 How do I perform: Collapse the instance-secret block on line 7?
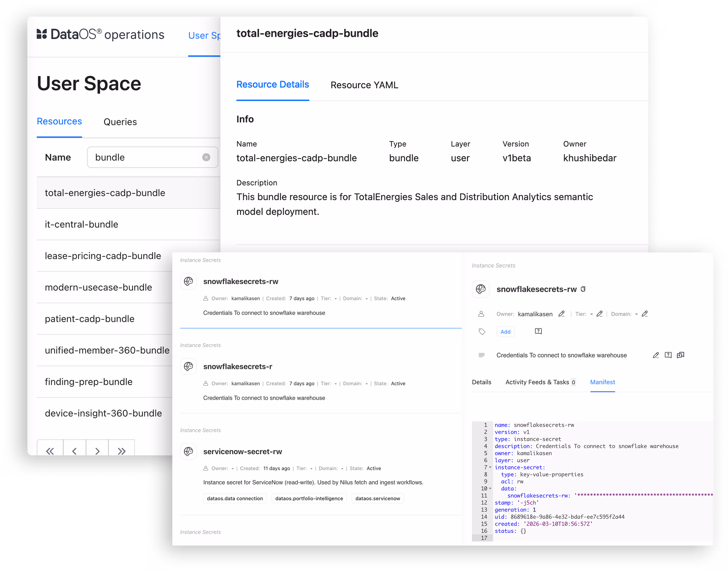coord(490,467)
